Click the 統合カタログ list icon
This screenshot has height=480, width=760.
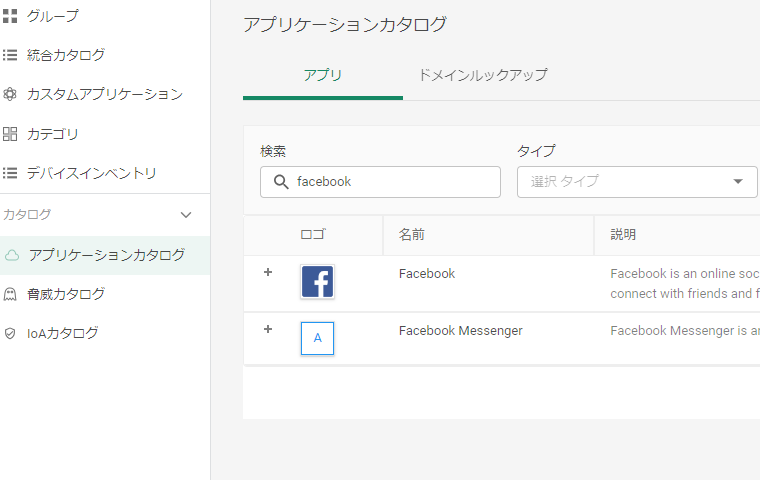pyautogui.click(x=10, y=55)
